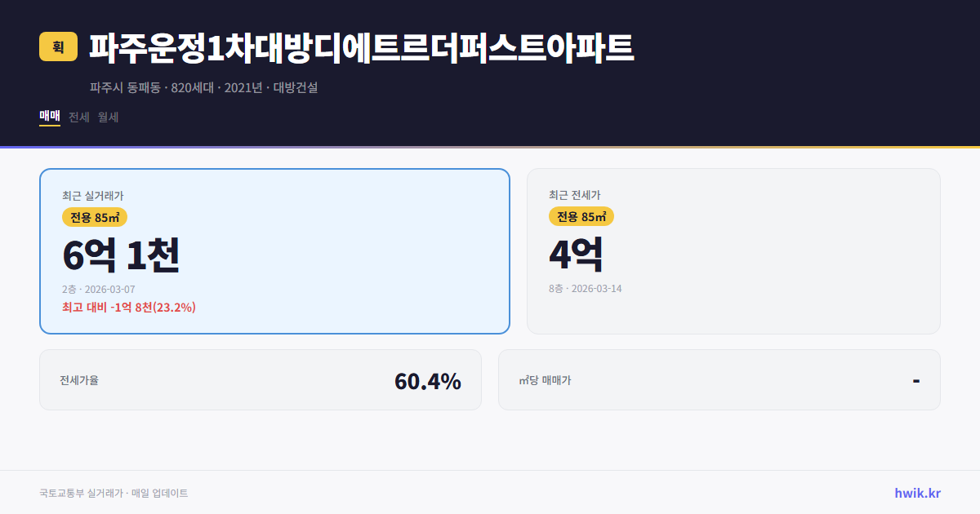Viewport: 980px width, 514px height.
Task: Click the 4억 jeonse price value
Action: point(576,254)
